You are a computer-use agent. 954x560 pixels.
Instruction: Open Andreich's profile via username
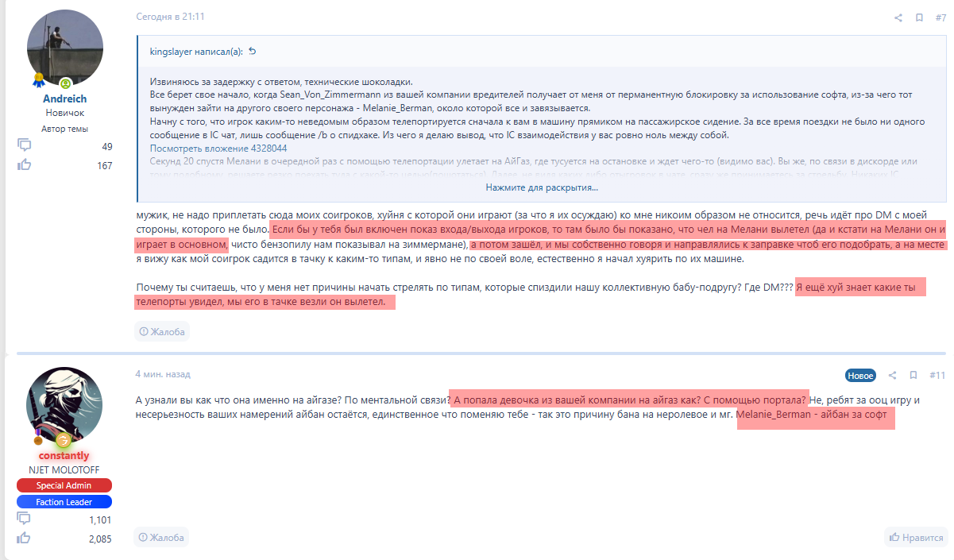(64, 99)
